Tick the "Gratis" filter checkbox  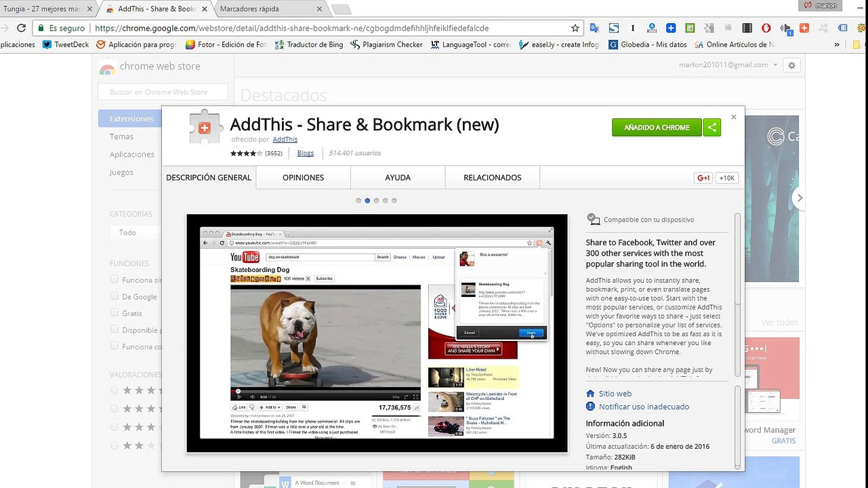[115, 313]
